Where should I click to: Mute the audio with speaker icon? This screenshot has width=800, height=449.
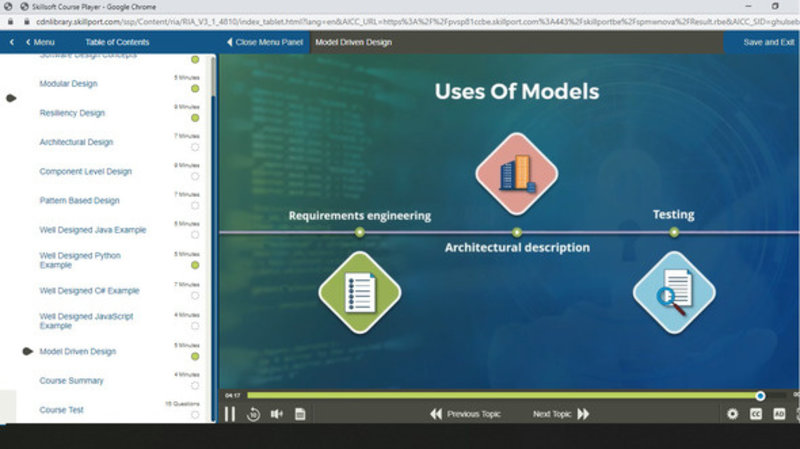point(277,414)
